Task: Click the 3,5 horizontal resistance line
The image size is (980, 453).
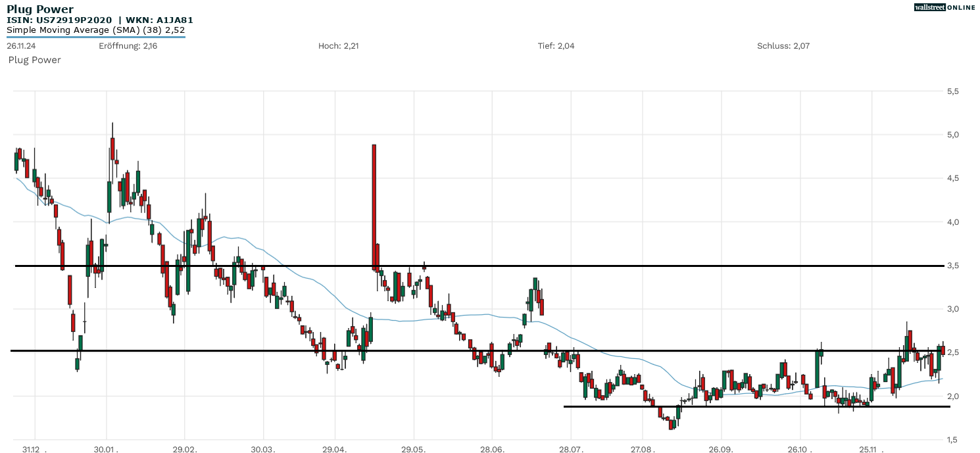Action: point(526,266)
